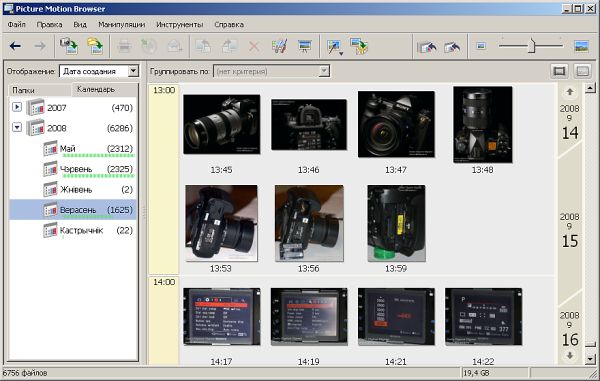Jump to date 2008 9 15
This screenshot has height=381, width=600.
[570, 231]
